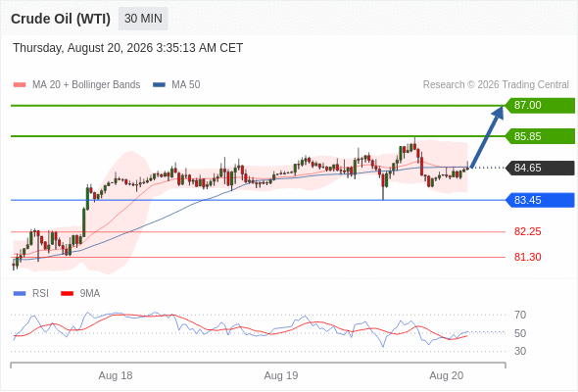Click the Crude Oil (WTI) title

pos(61,19)
